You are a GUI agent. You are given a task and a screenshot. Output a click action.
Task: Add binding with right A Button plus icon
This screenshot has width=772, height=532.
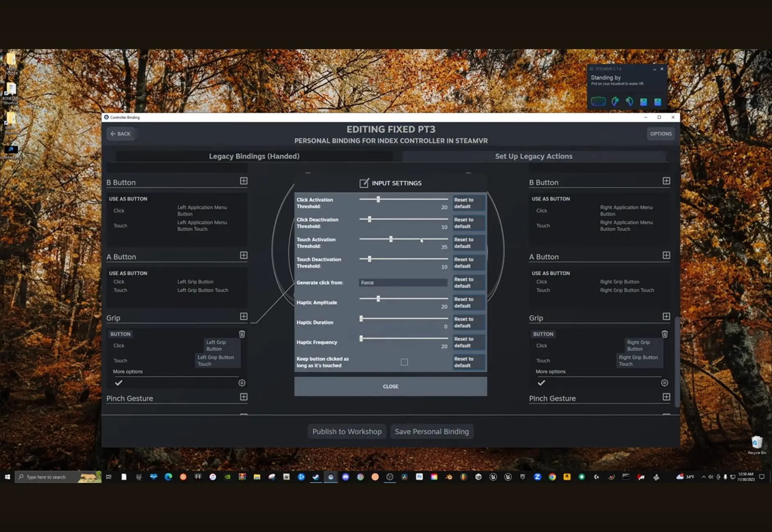[666, 255]
